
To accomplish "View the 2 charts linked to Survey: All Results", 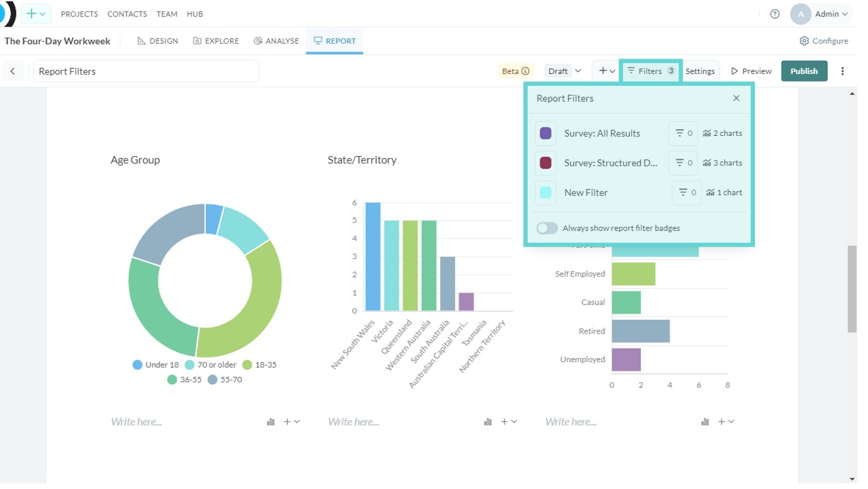I will (723, 133).
